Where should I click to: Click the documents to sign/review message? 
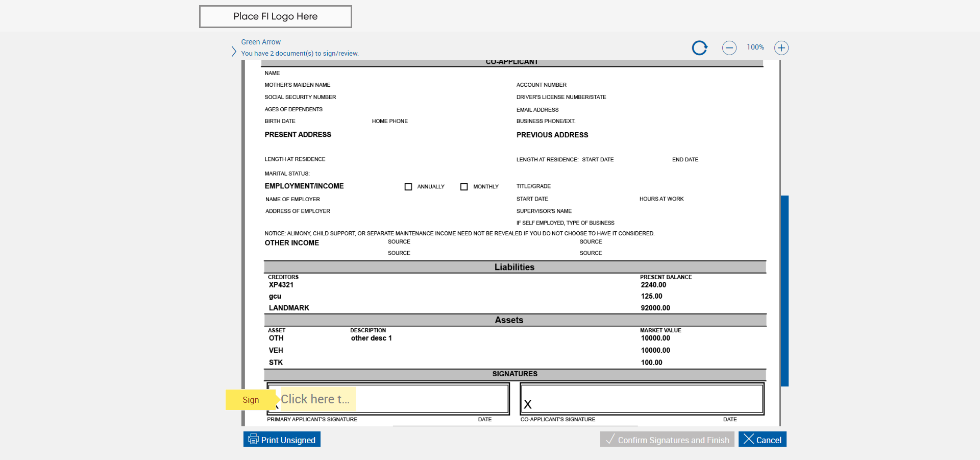pos(300,54)
